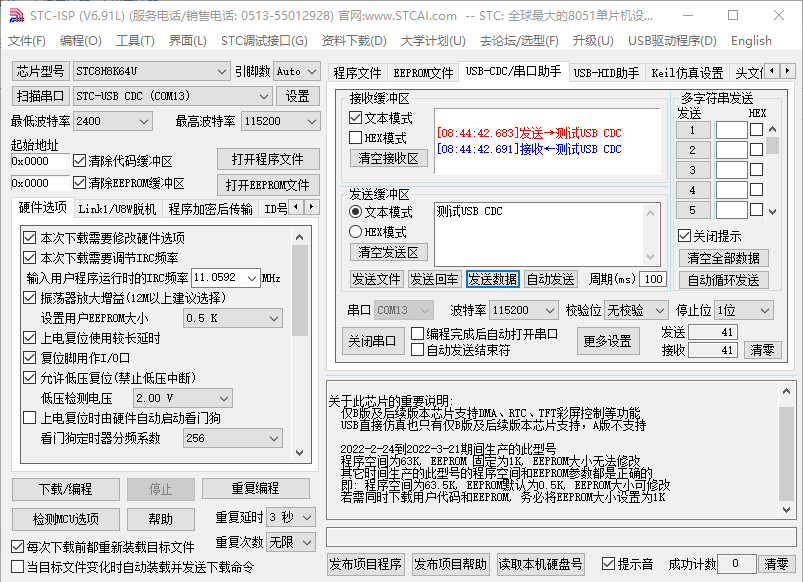Click the 读取本机硬盘号 button
The height and width of the screenshot is (582, 803).
coord(540,564)
